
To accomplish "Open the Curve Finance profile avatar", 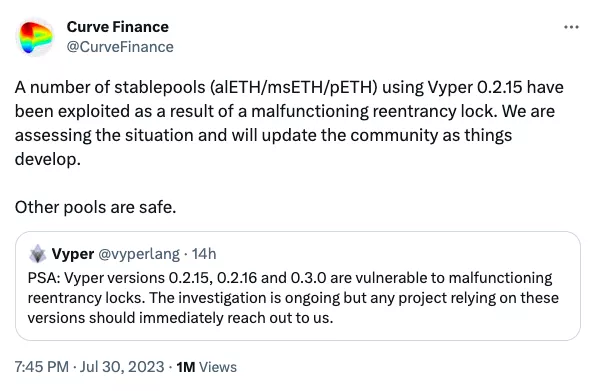I will pos(35,37).
